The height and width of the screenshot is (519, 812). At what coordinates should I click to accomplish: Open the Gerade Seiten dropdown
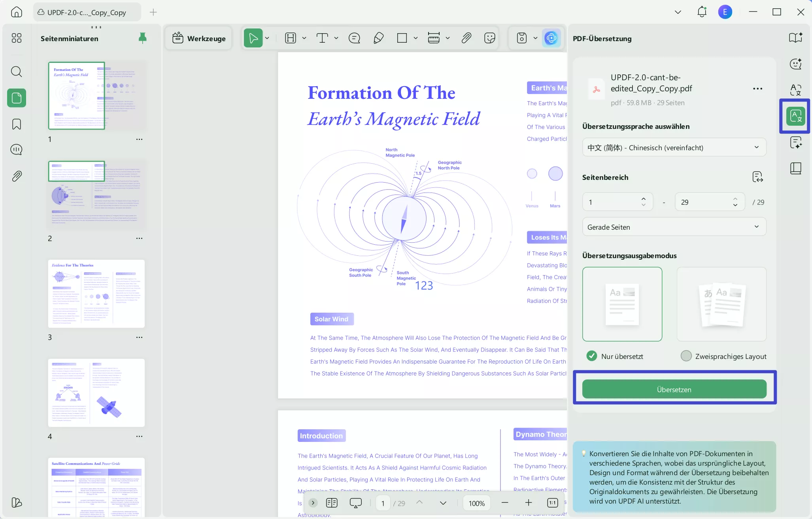(674, 227)
